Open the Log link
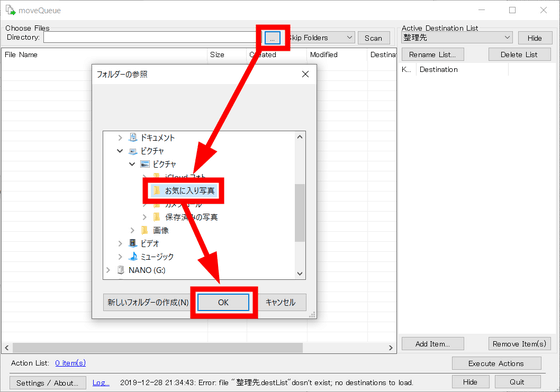This screenshot has height=392, width=560. point(101,383)
